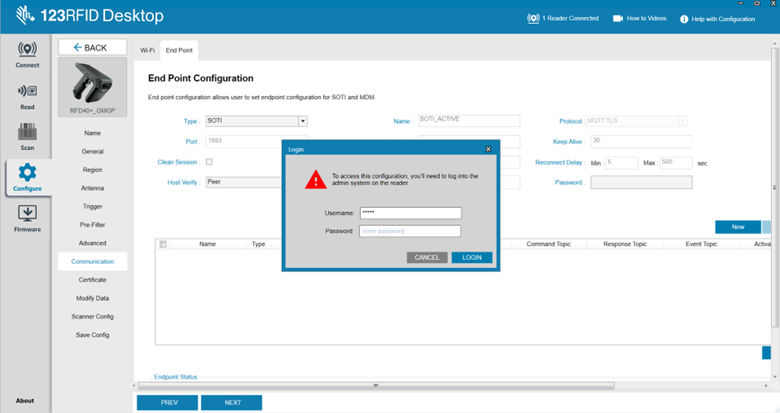The width and height of the screenshot is (780, 413).
Task: Open the Protocol MQTT TLS dropdown
Action: 682,121
